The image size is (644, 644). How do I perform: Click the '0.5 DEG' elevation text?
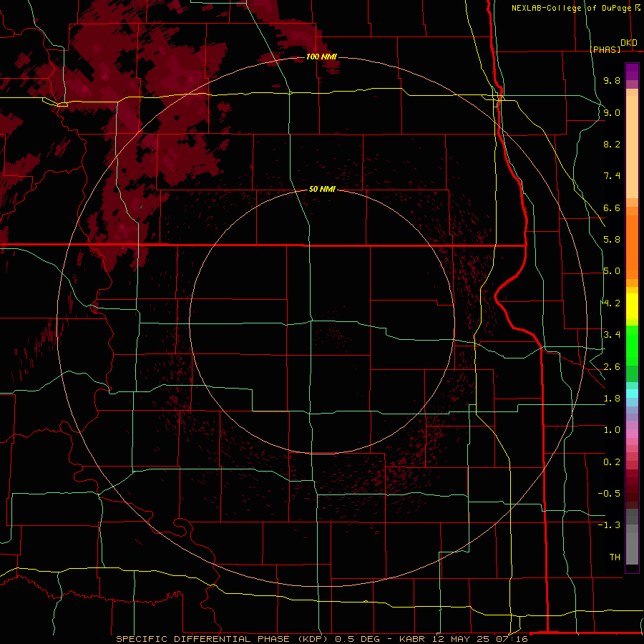(x=357, y=639)
